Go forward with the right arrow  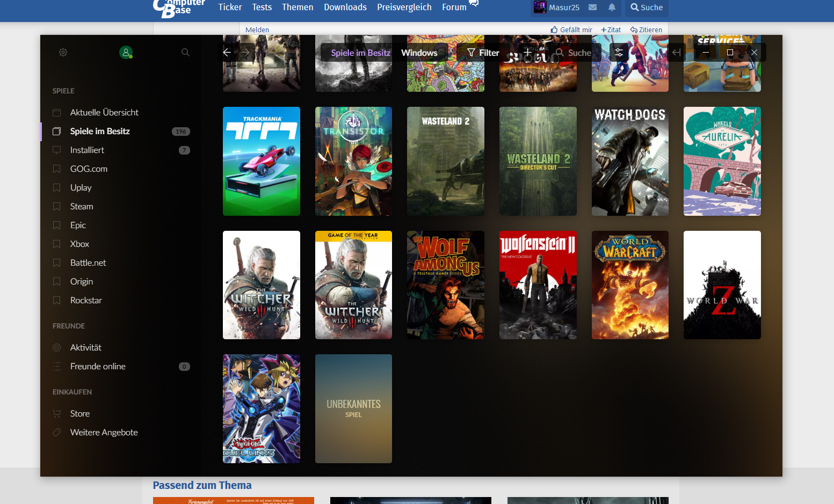[245, 53]
